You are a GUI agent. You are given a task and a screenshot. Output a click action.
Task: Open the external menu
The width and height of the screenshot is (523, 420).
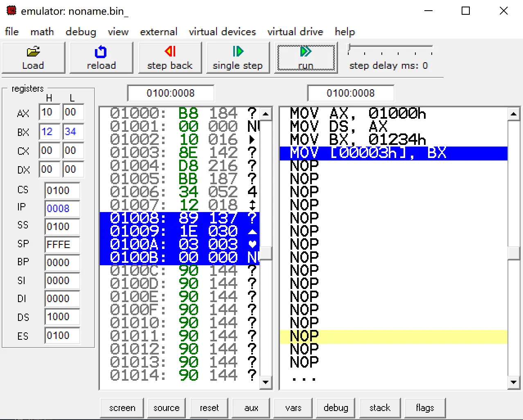[x=159, y=32]
